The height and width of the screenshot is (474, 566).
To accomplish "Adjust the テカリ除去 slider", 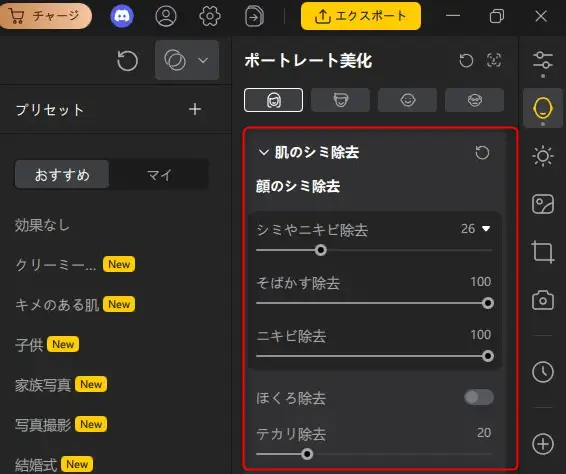I will click(307, 454).
